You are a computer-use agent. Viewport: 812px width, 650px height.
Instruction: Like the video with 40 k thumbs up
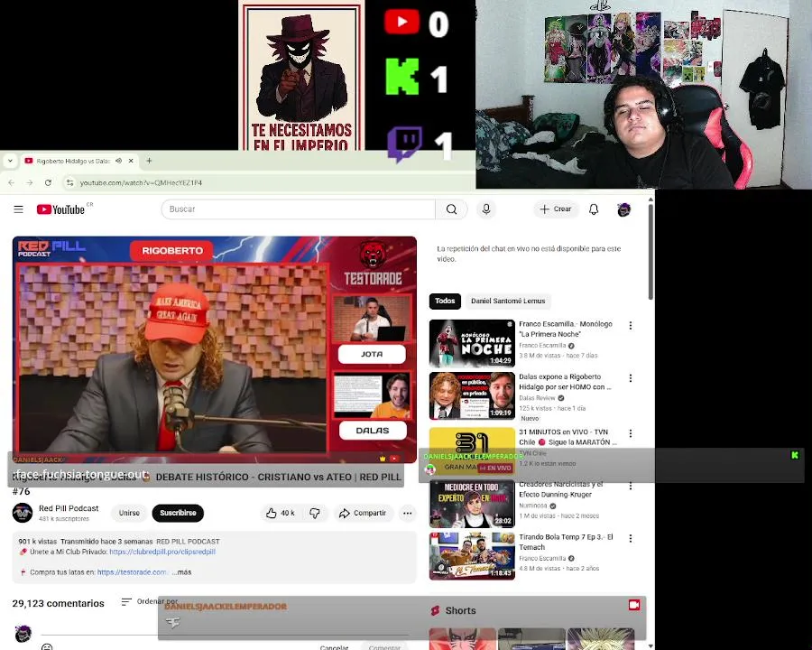click(281, 513)
